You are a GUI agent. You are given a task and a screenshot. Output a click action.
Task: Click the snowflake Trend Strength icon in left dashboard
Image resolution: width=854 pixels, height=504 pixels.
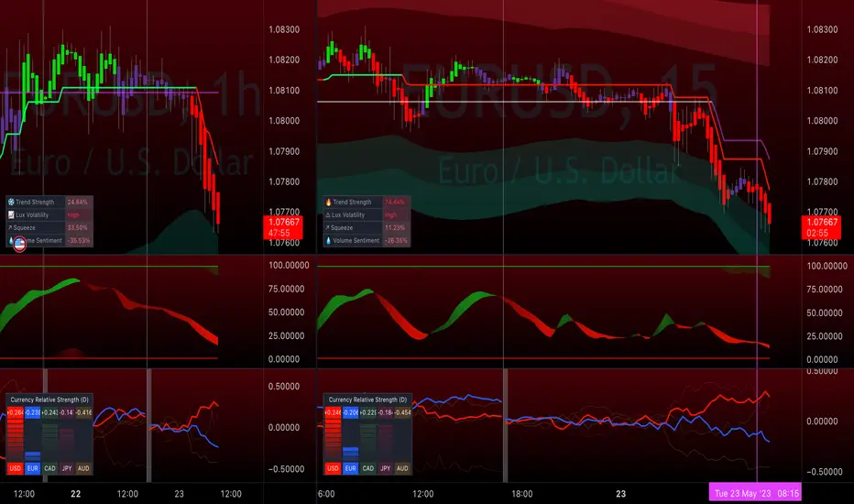[11, 202]
